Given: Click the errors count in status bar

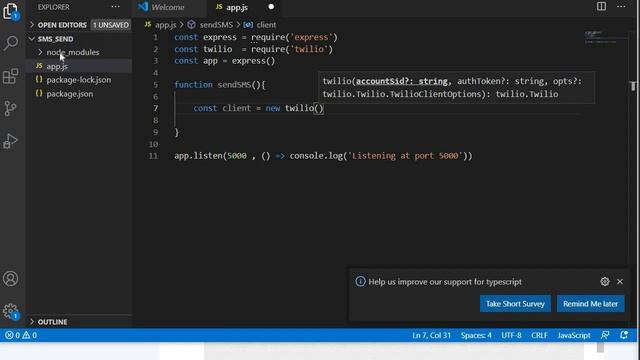Looking at the screenshot, I should point(13,335).
